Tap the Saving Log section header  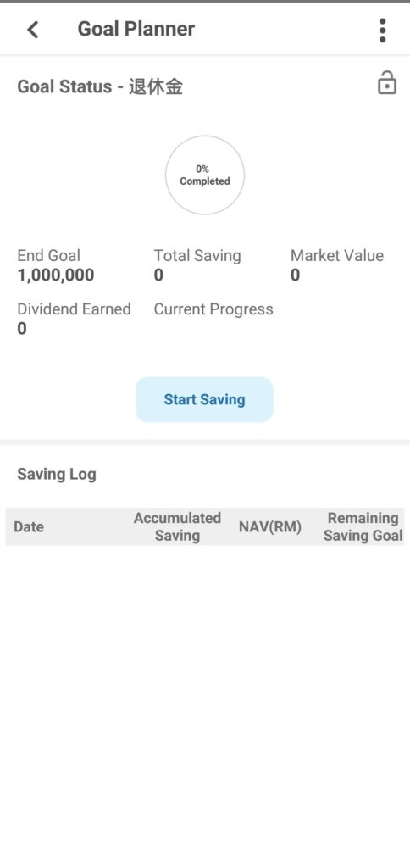point(57,474)
